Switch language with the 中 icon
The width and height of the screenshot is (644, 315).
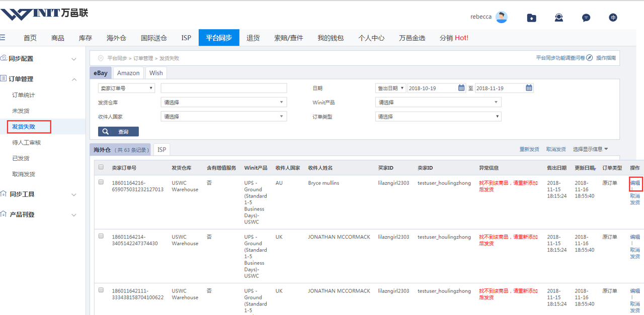click(613, 18)
